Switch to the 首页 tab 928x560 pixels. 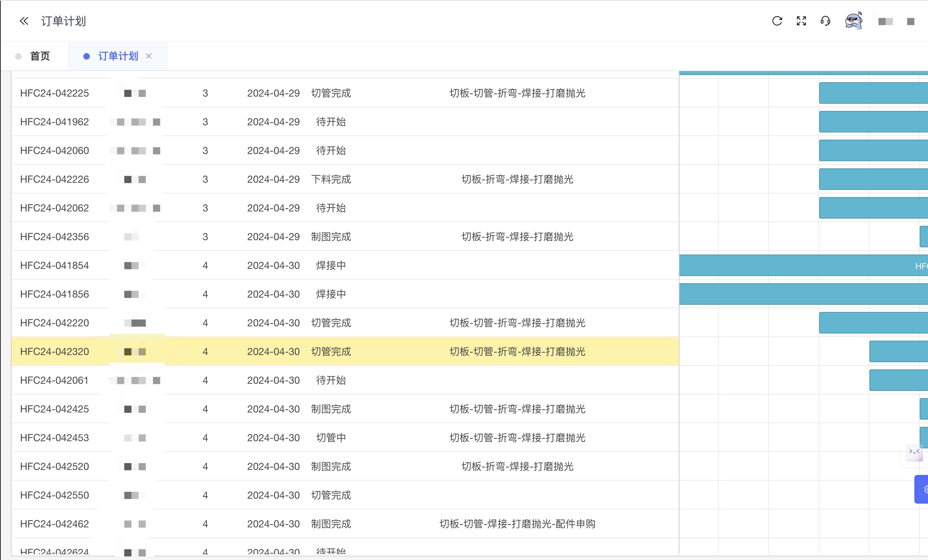click(x=40, y=56)
